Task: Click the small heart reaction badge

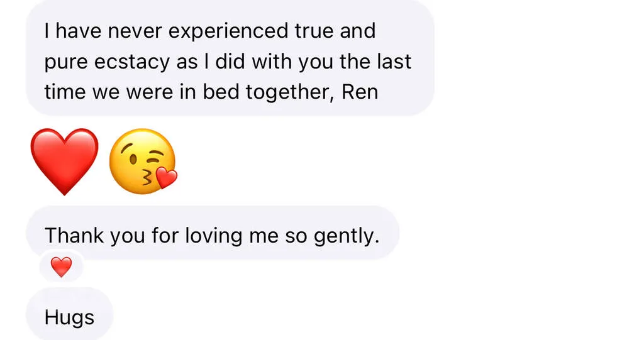Action: coord(61,268)
